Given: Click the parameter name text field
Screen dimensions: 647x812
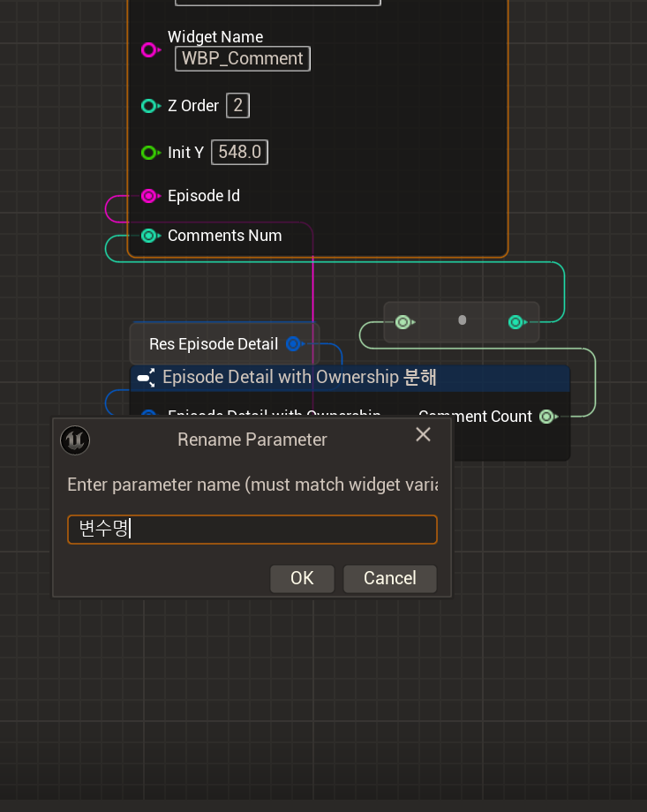Looking at the screenshot, I should pyautogui.click(x=252, y=530).
